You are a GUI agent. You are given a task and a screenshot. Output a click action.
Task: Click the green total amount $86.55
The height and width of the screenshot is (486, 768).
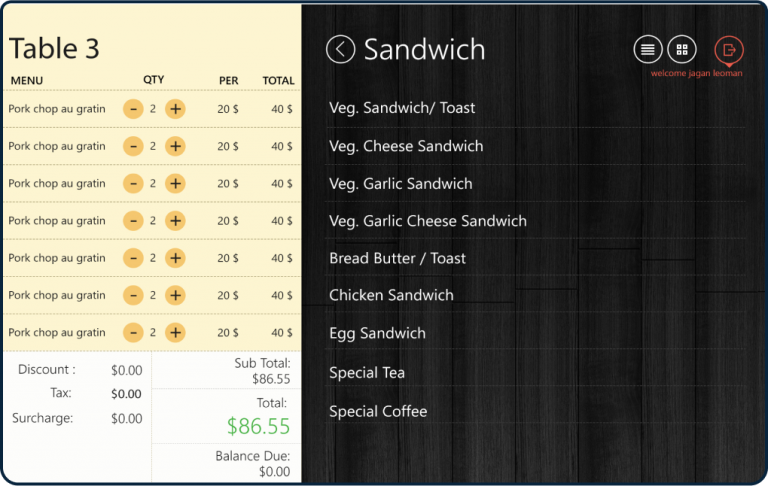click(259, 426)
